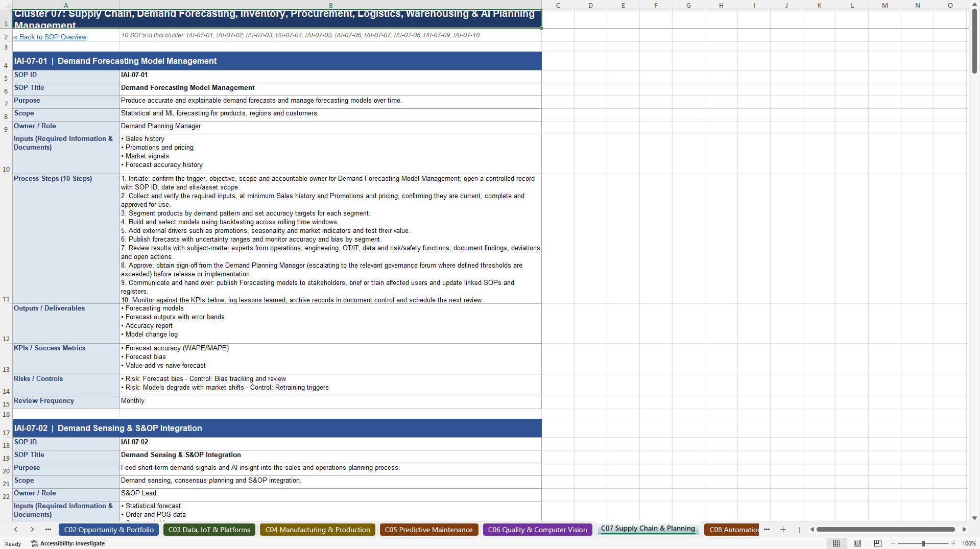Image resolution: width=980 pixels, height=549 pixels.
Task: Add a new sheet with plus icon
Action: click(x=783, y=530)
